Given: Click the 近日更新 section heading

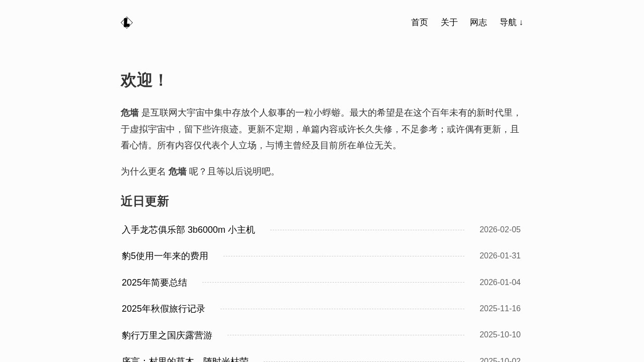Looking at the screenshot, I should [x=144, y=201].
